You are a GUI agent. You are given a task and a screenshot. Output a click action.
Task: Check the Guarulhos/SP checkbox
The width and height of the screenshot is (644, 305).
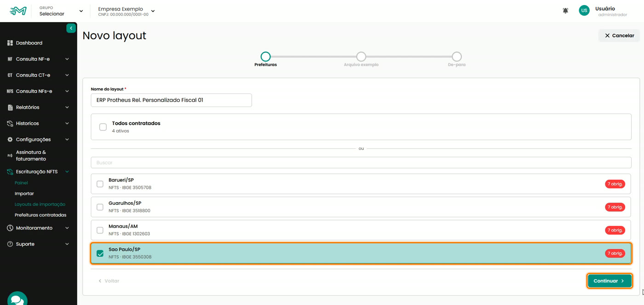[100, 207]
